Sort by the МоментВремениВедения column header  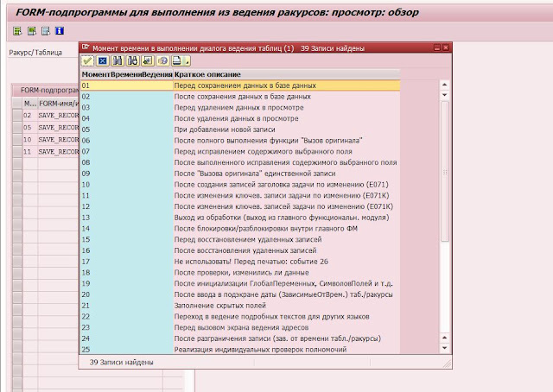[x=127, y=74]
